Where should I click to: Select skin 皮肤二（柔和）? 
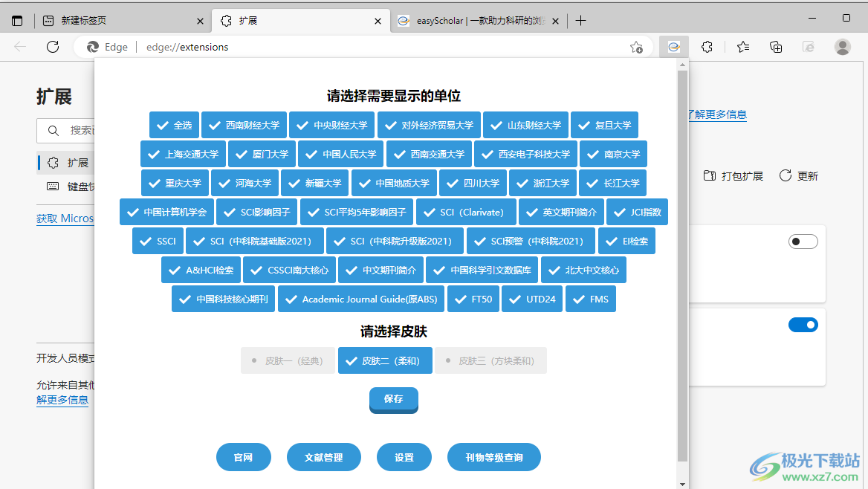click(x=385, y=360)
